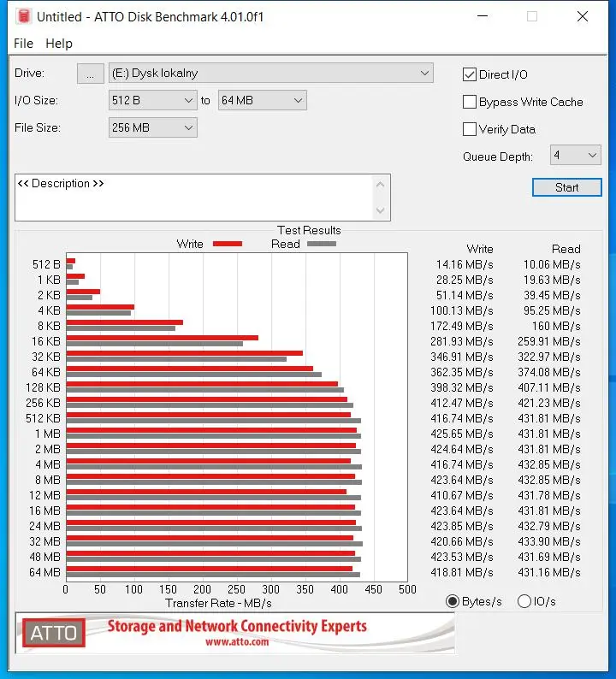Enable Bypass Write Cache checkbox
The height and width of the screenshot is (679, 616).
coord(470,102)
